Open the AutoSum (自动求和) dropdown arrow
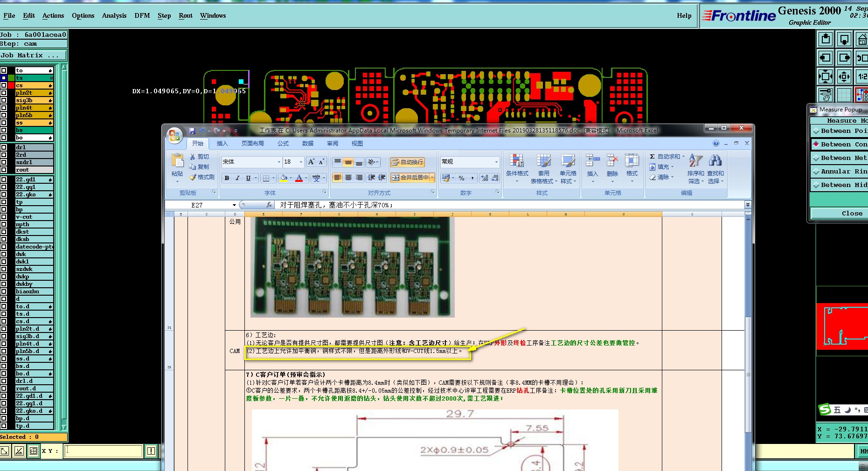This screenshot has height=471, width=868. 683,157
